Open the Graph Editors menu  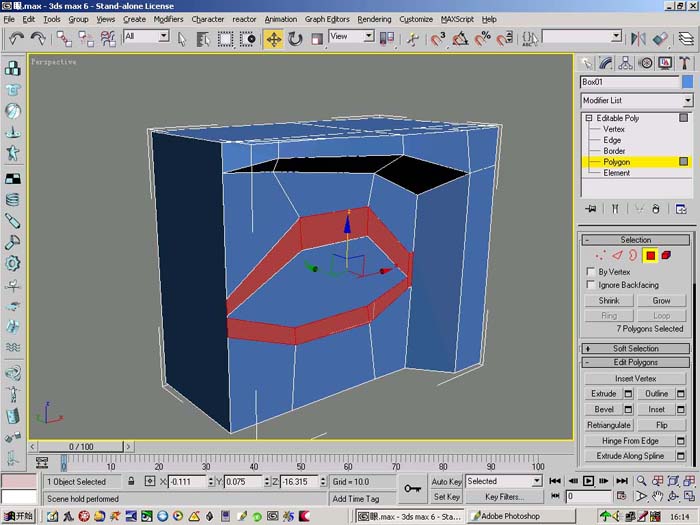tap(327, 19)
